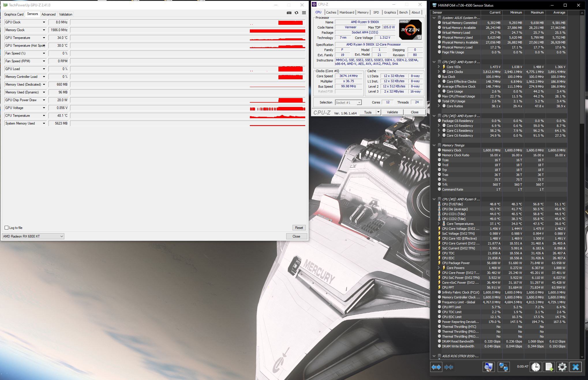The height and width of the screenshot is (380, 588).
Task: Collapse the ASUS ROG STRIX B550 group
Action: 434,356
